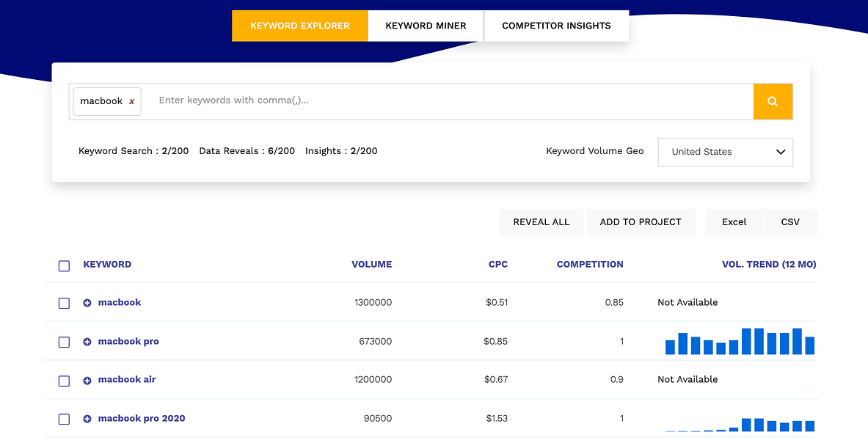Click the VOL. TREND (12 MO) header

click(x=769, y=264)
